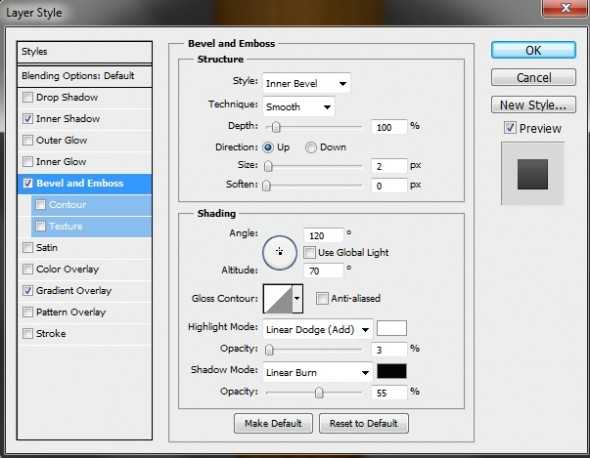Expand the Highlight Mode Linear Dodge dropdown

(318, 329)
